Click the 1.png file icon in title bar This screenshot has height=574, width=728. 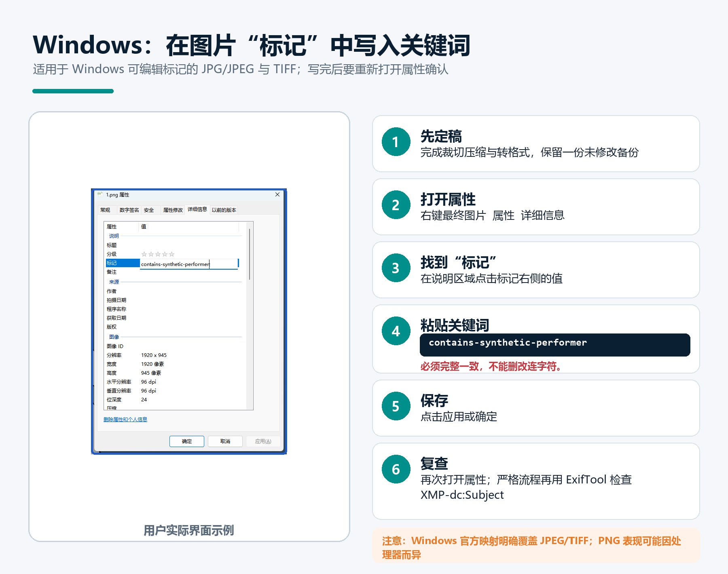[x=100, y=194]
